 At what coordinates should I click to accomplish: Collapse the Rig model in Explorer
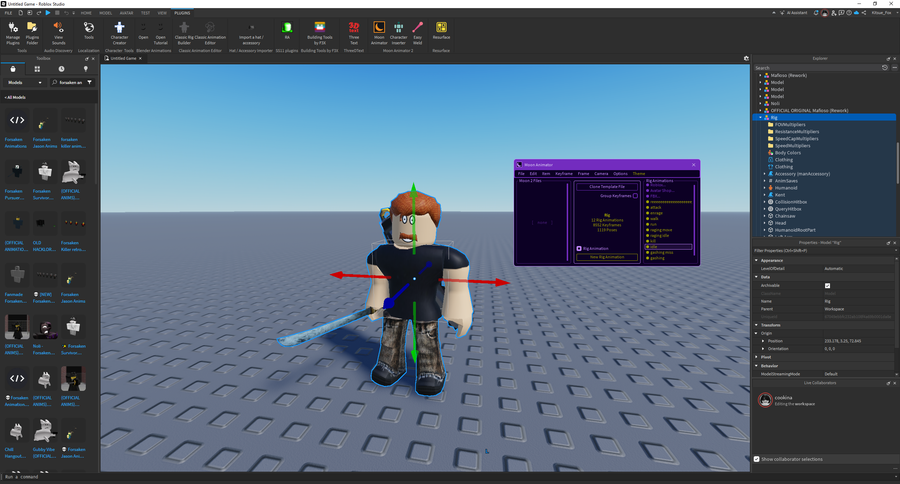pyautogui.click(x=761, y=118)
